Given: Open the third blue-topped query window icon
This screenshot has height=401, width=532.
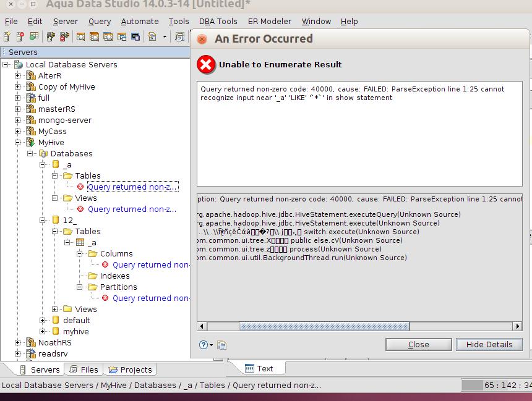Looking at the screenshot, I should pos(108,36).
